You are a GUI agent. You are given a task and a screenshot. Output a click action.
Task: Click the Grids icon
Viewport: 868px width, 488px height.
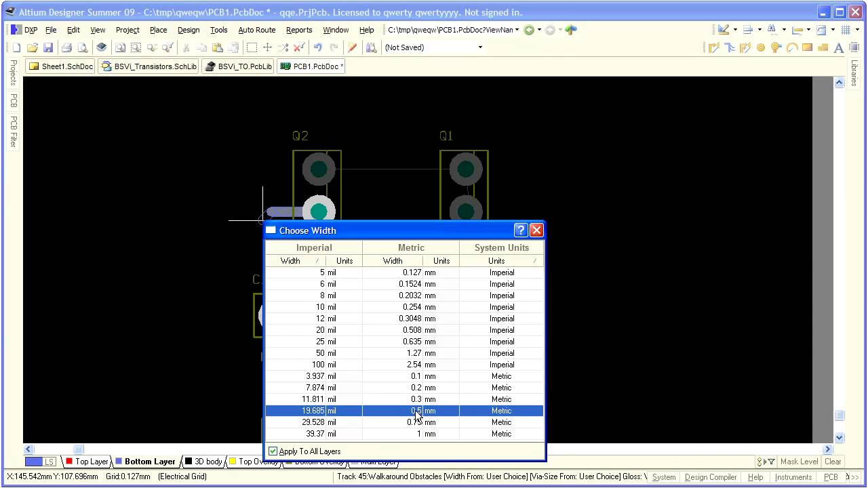click(846, 30)
